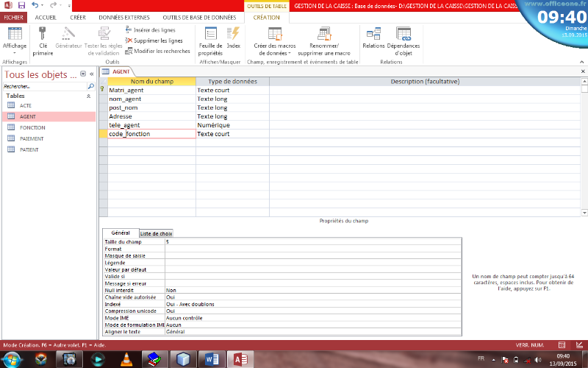Image resolution: width=588 pixels, height=368 pixels.
Task: Click the Rechercher search box
Action: pos(44,86)
